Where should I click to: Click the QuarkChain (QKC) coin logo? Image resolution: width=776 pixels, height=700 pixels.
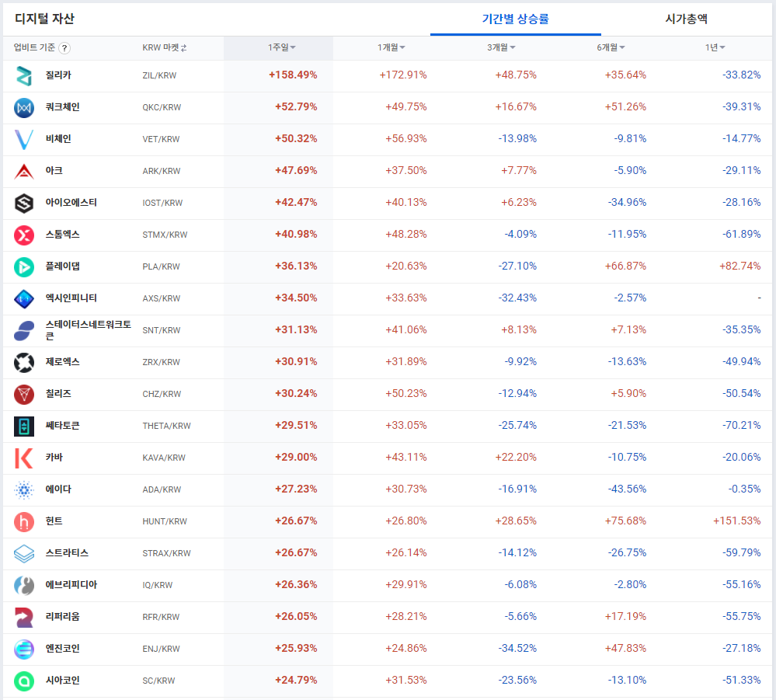(x=24, y=107)
